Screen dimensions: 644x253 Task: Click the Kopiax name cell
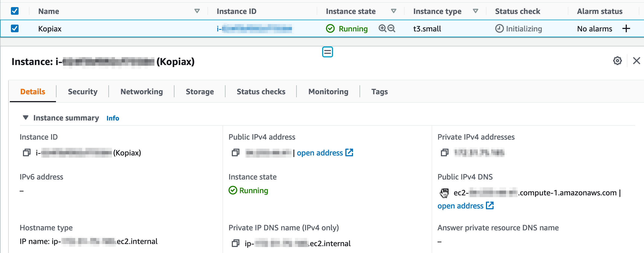(x=50, y=29)
